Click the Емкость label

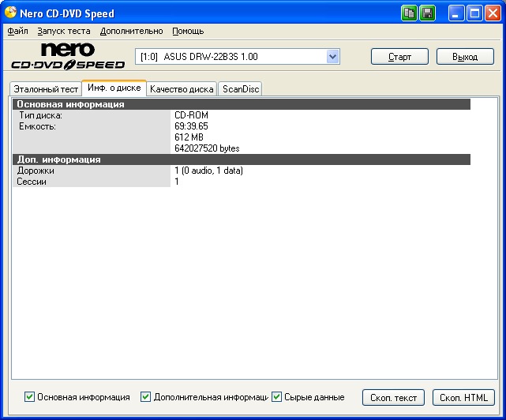click(x=37, y=126)
